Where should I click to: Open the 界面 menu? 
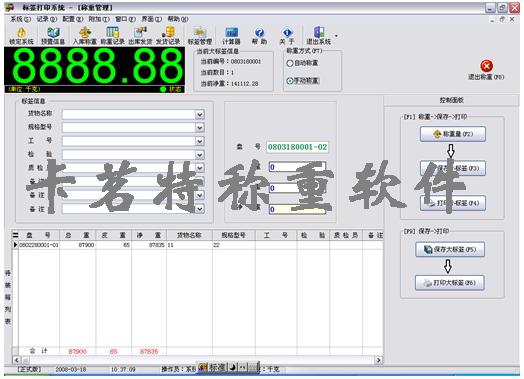click(151, 19)
